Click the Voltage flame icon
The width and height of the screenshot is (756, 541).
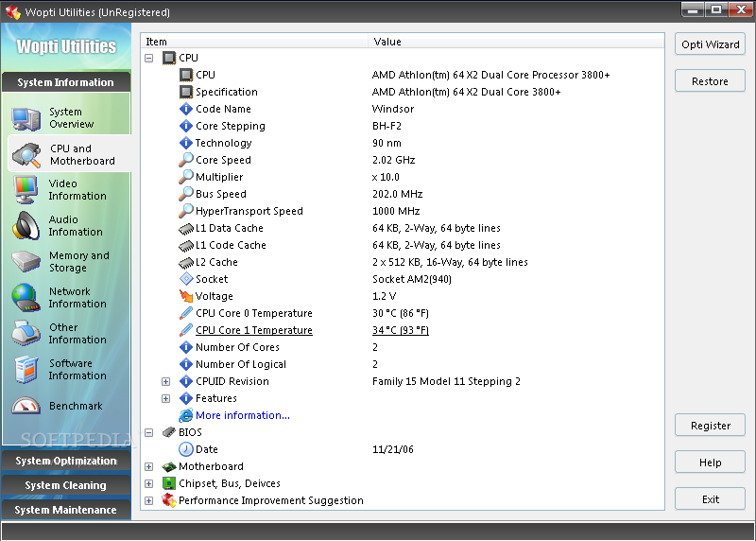tap(185, 296)
